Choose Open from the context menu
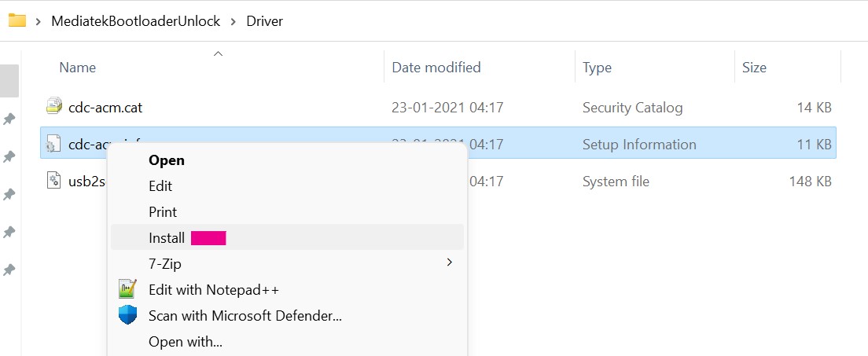This screenshot has width=868, height=356. point(167,160)
